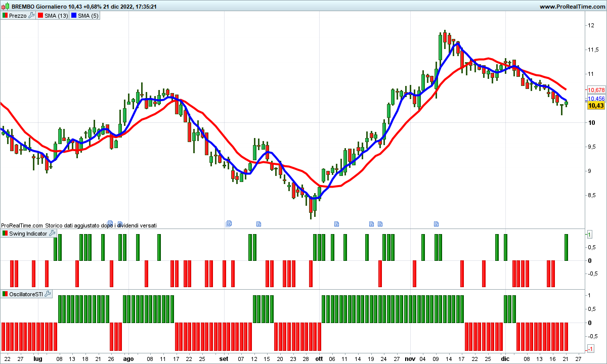Click the red SMA (13) color swatch

tap(40, 16)
